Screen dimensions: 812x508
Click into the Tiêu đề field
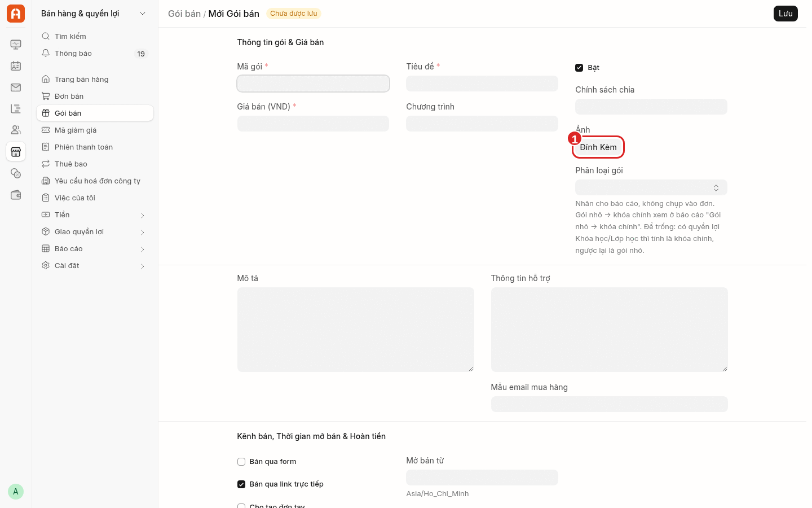click(x=482, y=84)
